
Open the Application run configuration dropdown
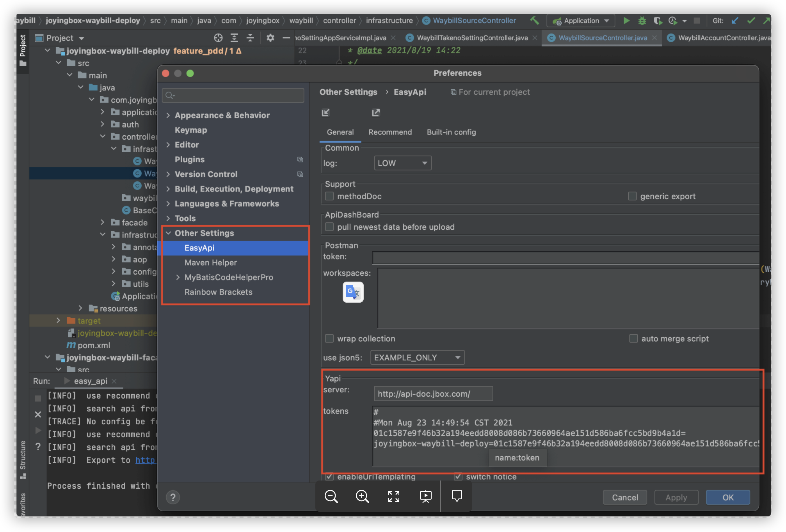[x=581, y=21]
